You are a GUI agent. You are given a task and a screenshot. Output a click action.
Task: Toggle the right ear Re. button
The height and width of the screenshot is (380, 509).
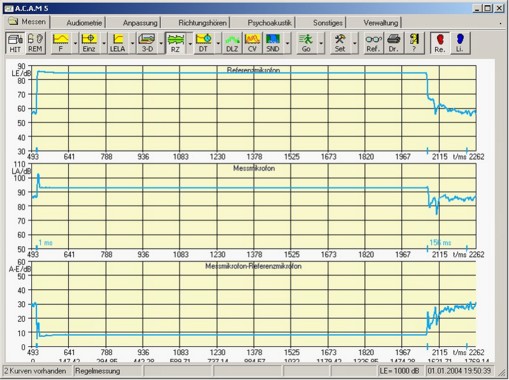pyautogui.click(x=440, y=43)
